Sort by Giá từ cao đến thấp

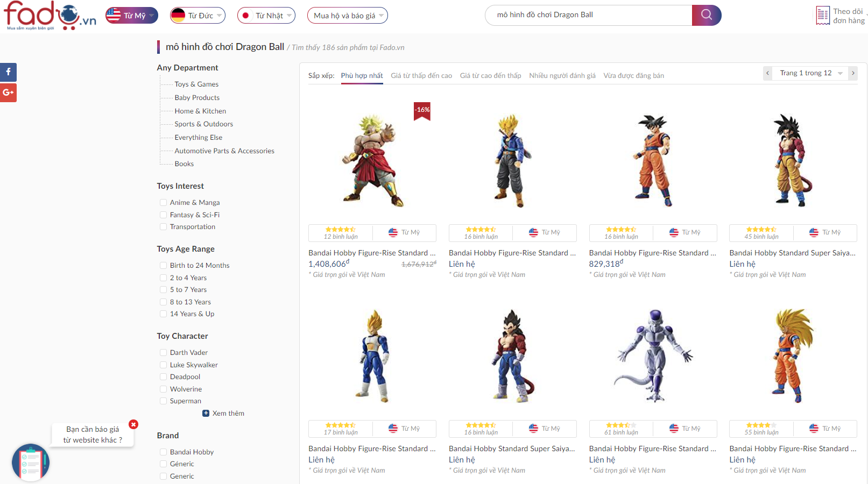coord(491,76)
